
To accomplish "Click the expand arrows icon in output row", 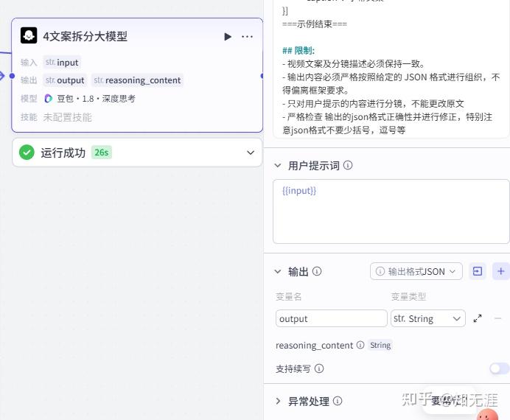I will pos(478,318).
